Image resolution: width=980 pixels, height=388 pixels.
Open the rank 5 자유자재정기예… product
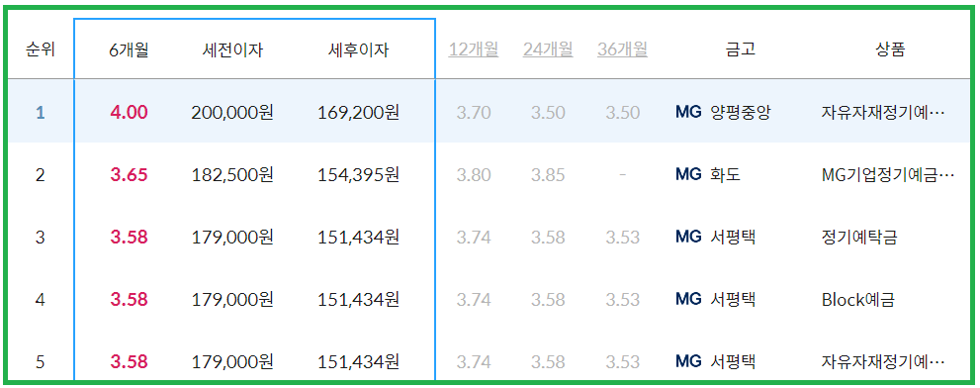click(x=883, y=361)
